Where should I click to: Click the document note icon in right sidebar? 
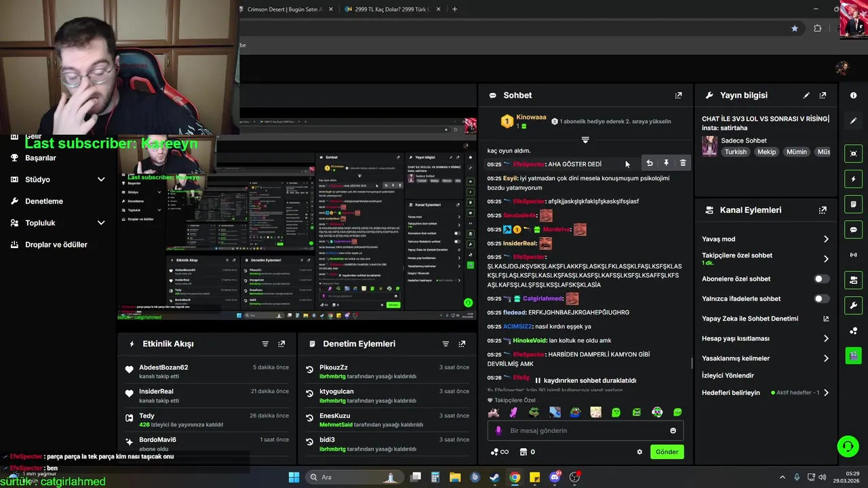click(853, 204)
